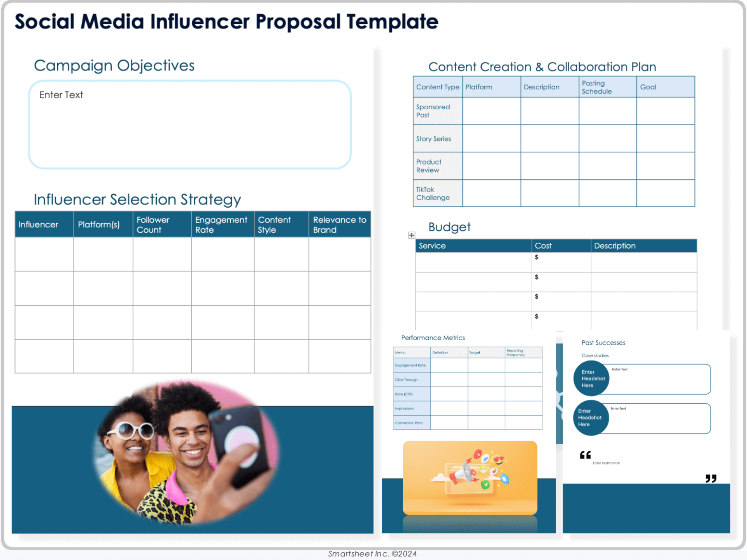747x560 pixels.
Task: Click the Description header in content plan
Action: pyautogui.click(x=550, y=87)
